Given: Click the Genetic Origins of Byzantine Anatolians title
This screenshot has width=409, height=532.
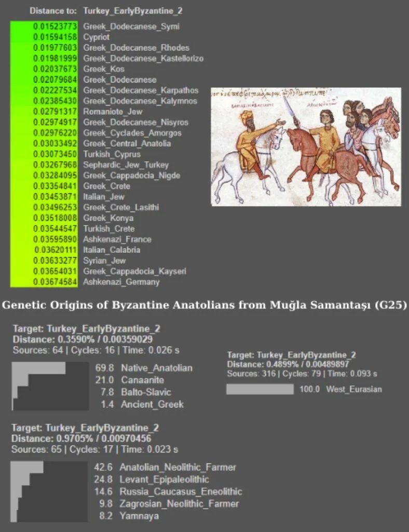Looking at the screenshot, I should pyautogui.click(x=204, y=304).
